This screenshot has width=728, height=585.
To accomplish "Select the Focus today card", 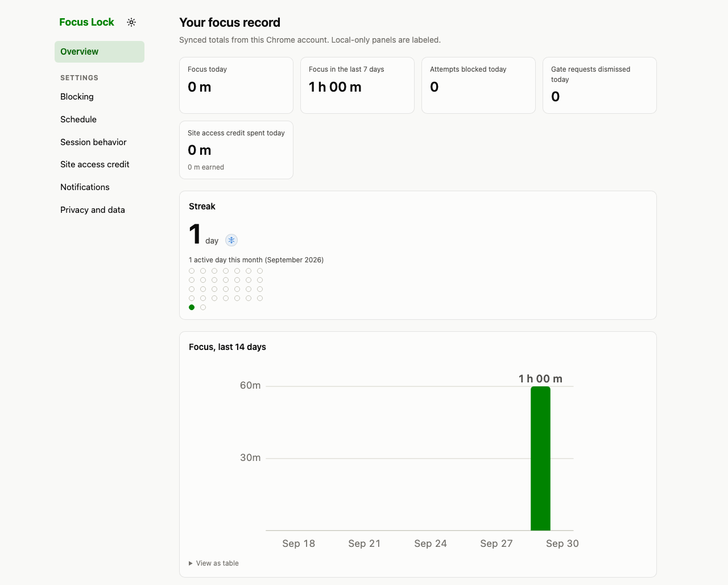I will (236, 85).
